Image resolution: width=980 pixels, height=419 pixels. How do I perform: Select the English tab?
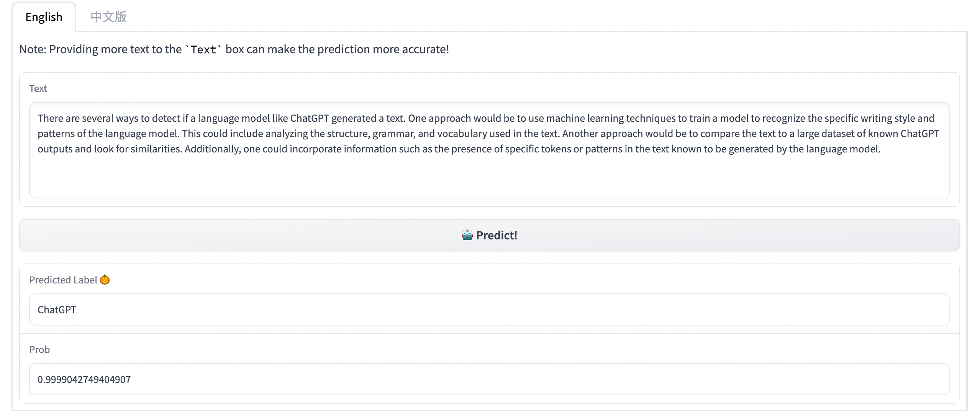point(44,17)
